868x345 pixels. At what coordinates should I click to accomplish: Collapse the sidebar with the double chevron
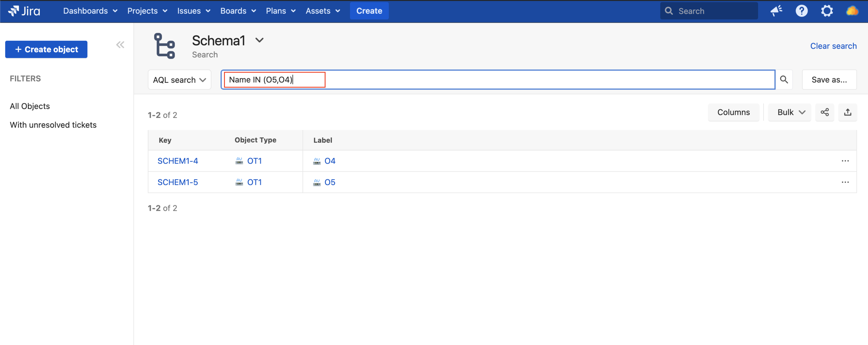(120, 45)
